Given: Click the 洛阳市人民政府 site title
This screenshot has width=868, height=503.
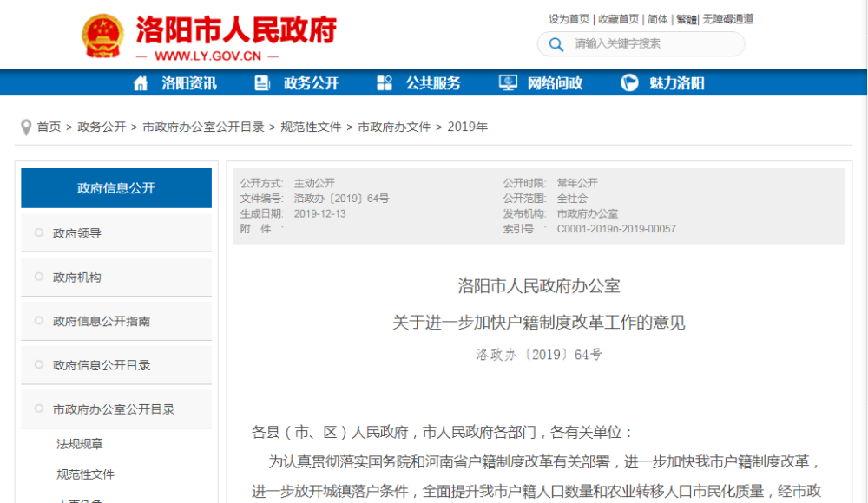Looking at the screenshot, I should click(236, 29).
